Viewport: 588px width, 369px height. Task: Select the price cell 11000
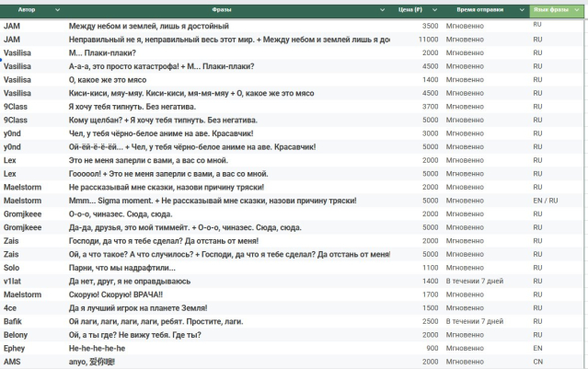point(428,40)
